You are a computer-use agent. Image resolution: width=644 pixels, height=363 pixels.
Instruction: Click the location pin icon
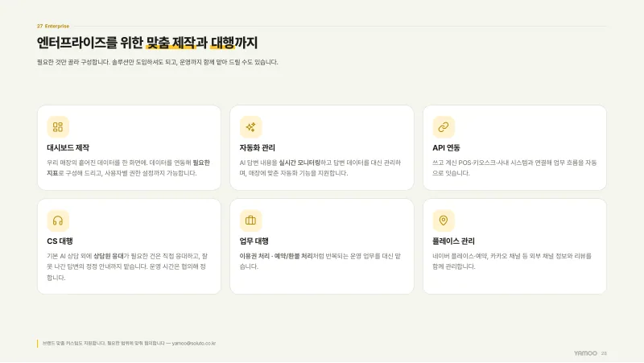click(444, 221)
